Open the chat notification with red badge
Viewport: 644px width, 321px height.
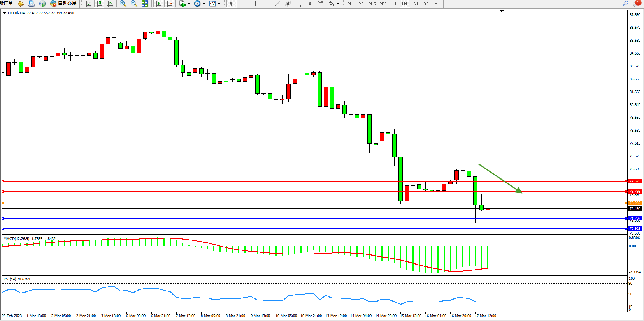tap(637, 3)
